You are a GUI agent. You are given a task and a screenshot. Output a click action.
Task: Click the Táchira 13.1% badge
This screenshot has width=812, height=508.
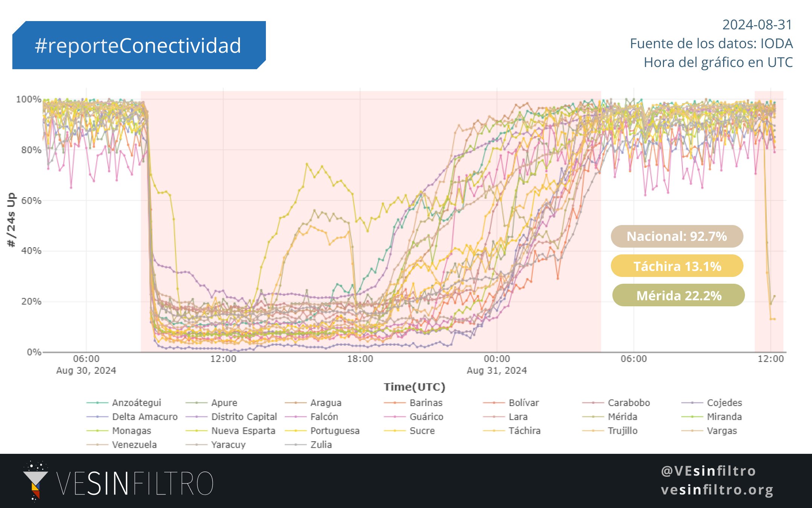click(677, 266)
